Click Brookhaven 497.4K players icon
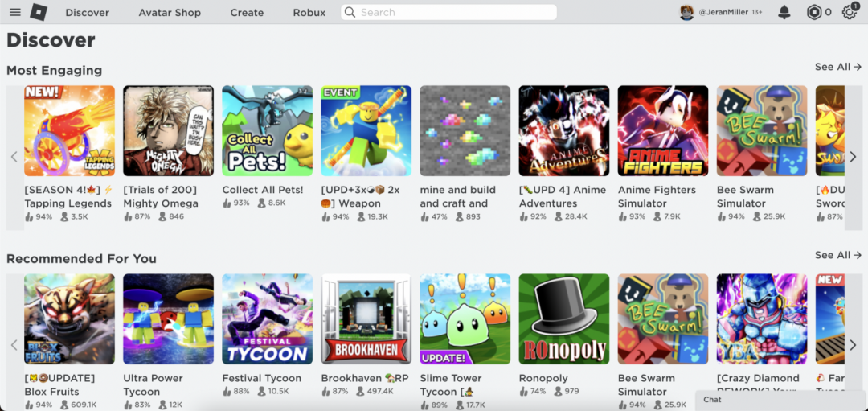 click(x=361, y=392)
